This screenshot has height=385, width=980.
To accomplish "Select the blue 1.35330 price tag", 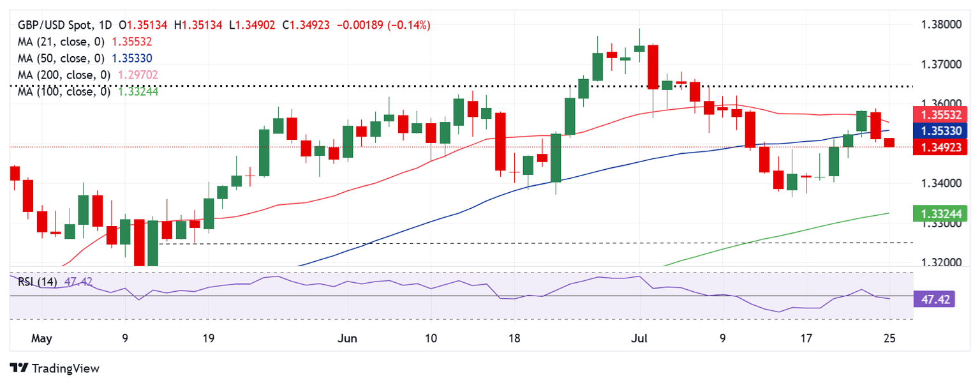I will pos(940,131).
